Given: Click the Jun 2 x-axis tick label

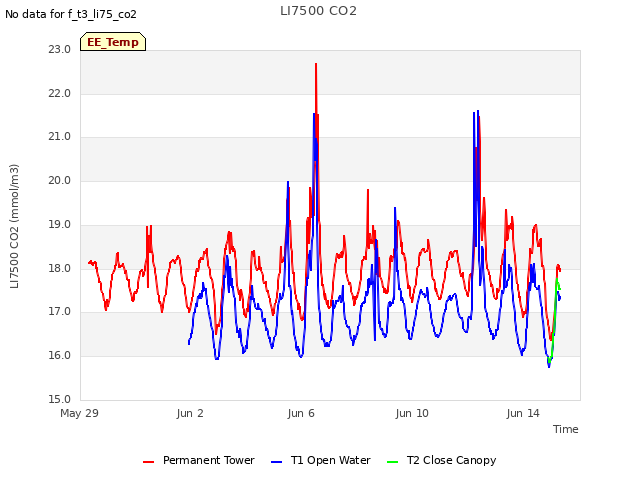Looking at the screenshot, I should tap(190, 413).
